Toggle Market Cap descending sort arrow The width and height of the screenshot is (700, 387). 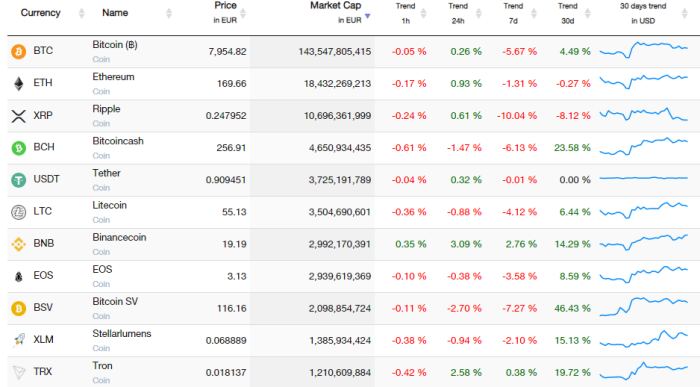coord(367,16)
